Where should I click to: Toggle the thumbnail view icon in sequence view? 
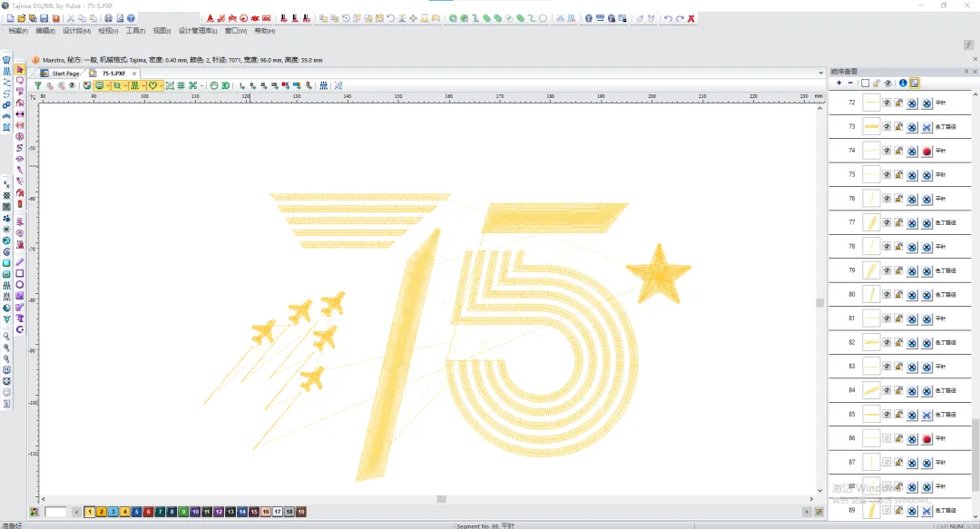click(x=915, y=83)
